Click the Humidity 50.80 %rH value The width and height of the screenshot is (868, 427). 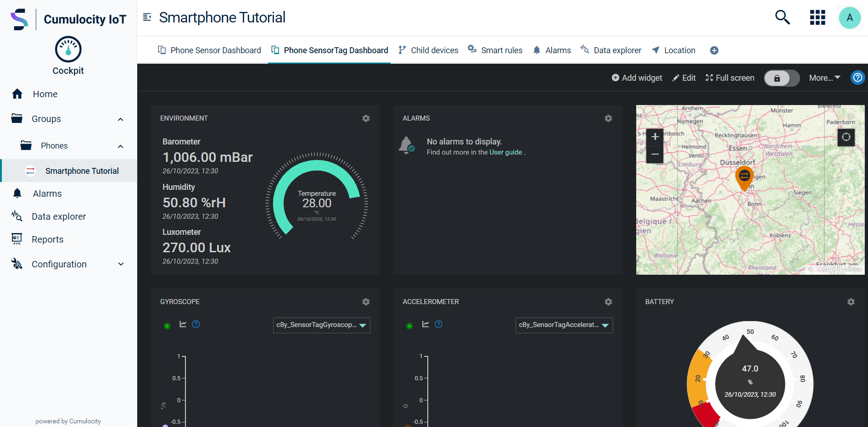point(194,203)
